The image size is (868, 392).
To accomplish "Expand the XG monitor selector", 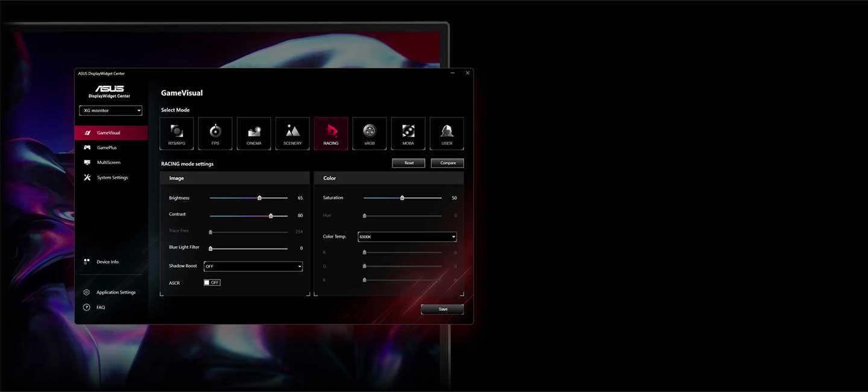I will pyautogui.click(x=110, y=110).
